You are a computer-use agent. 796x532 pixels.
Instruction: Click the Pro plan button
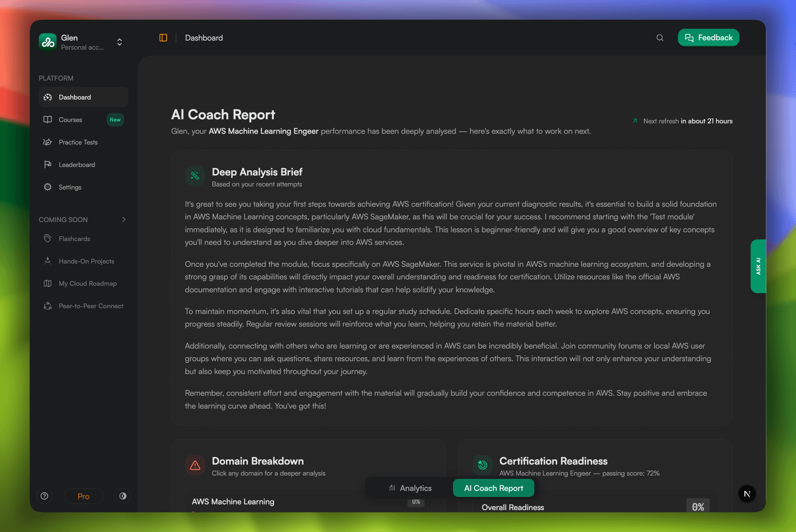pyautogui.click(x=84, y=496)
